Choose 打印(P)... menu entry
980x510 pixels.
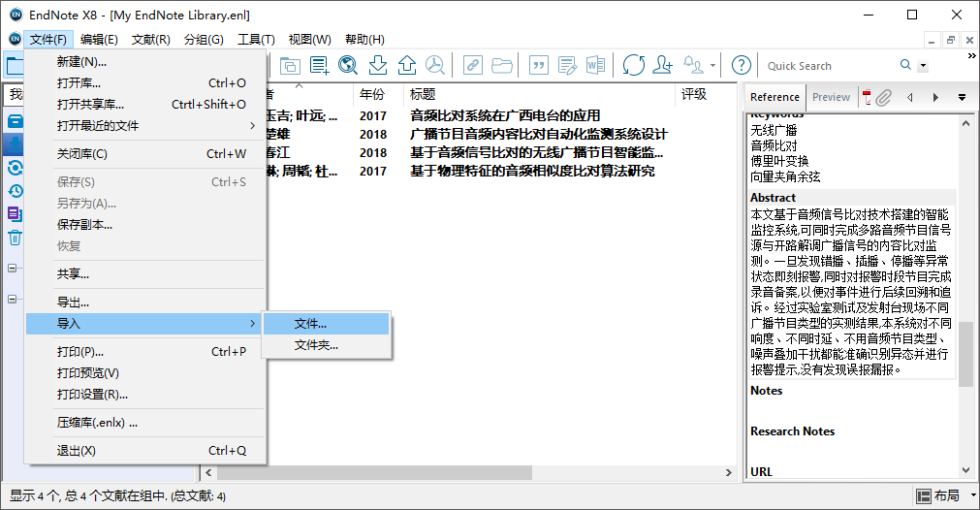(145, 352)
